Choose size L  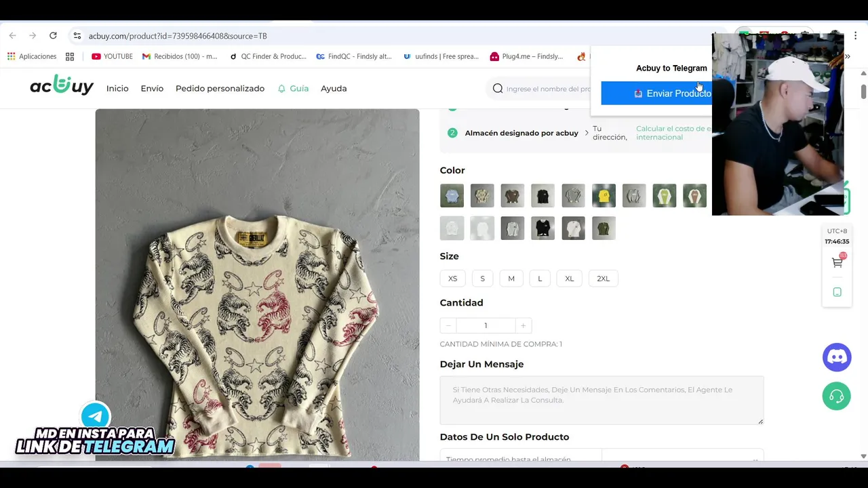540,279
